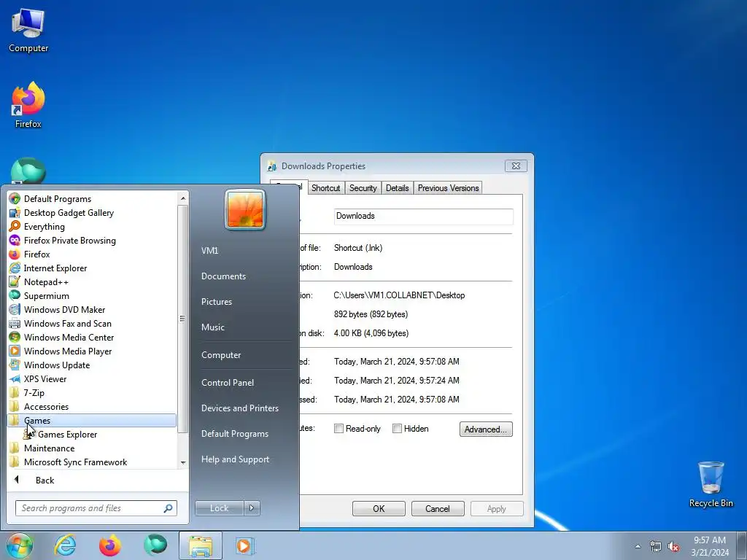The width and height of the screenshot is (747, 560).
Task: Collapse the Games folder
Action: (x=92, y=421)
